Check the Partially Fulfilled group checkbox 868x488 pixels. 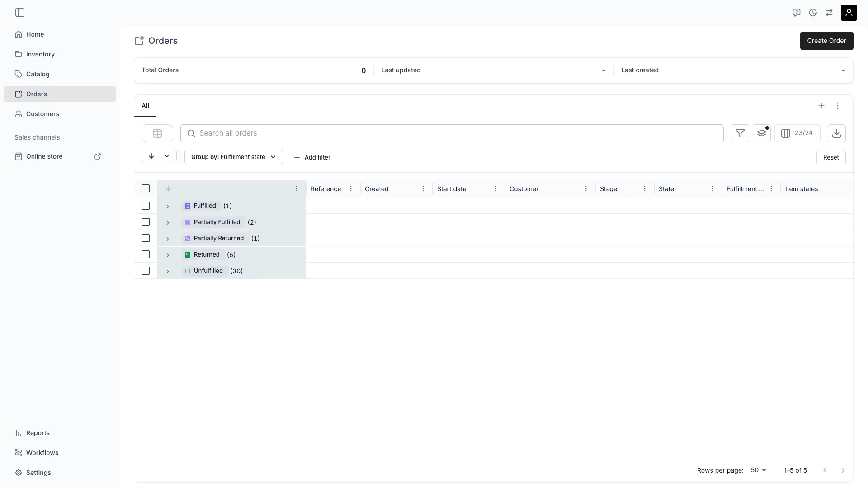click(x=146, y=222)
